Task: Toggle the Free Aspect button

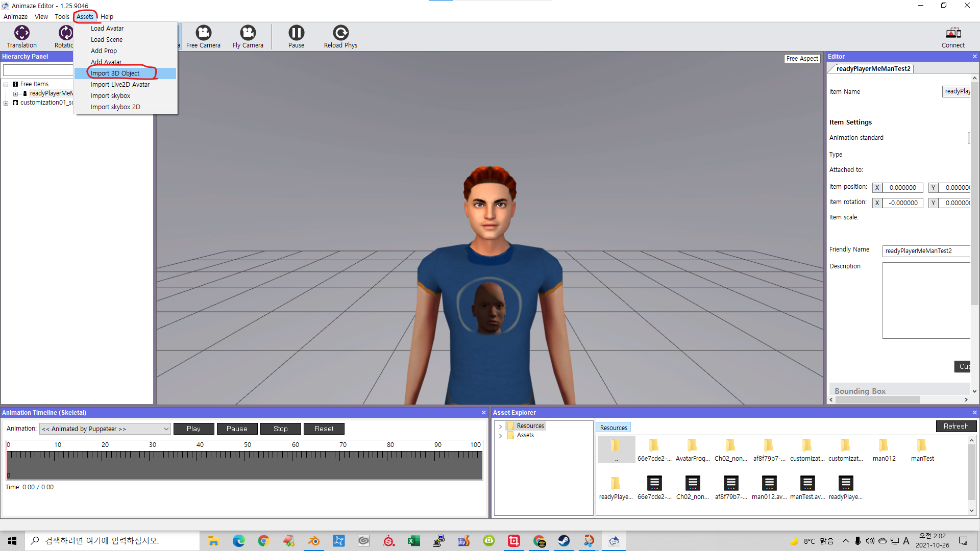Action: pos(802,59)
